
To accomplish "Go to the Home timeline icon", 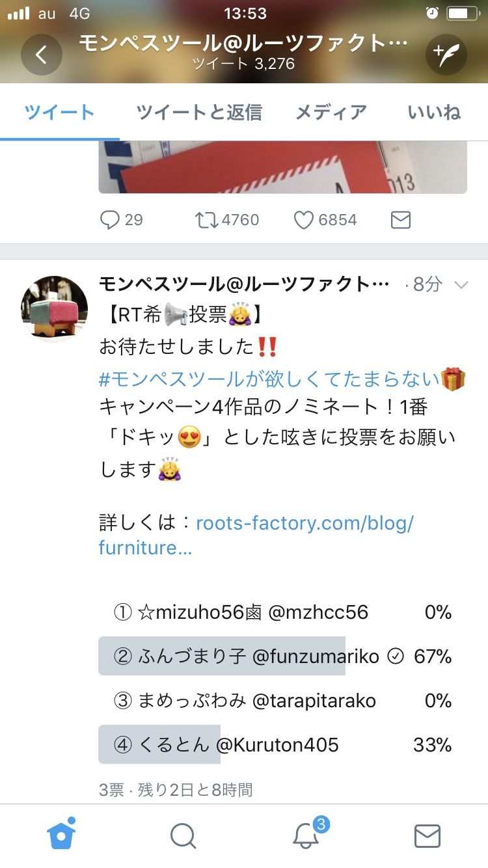I will coord(61,835).
